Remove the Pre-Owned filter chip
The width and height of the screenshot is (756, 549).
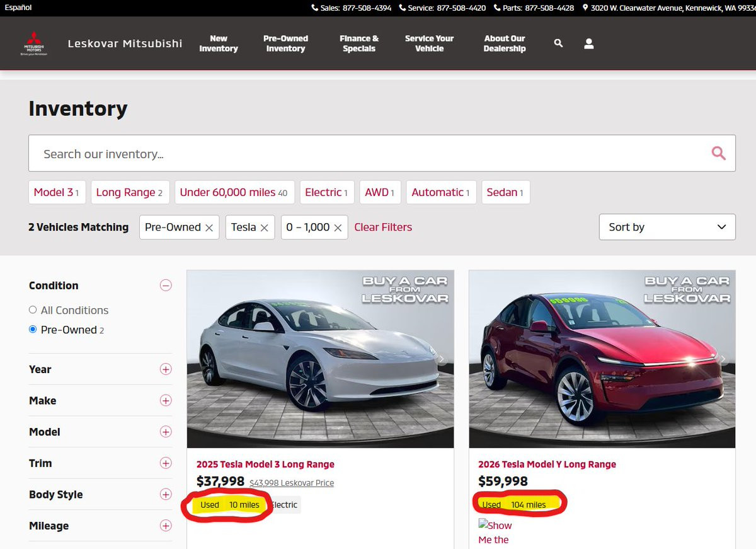(x=209, y=228)
